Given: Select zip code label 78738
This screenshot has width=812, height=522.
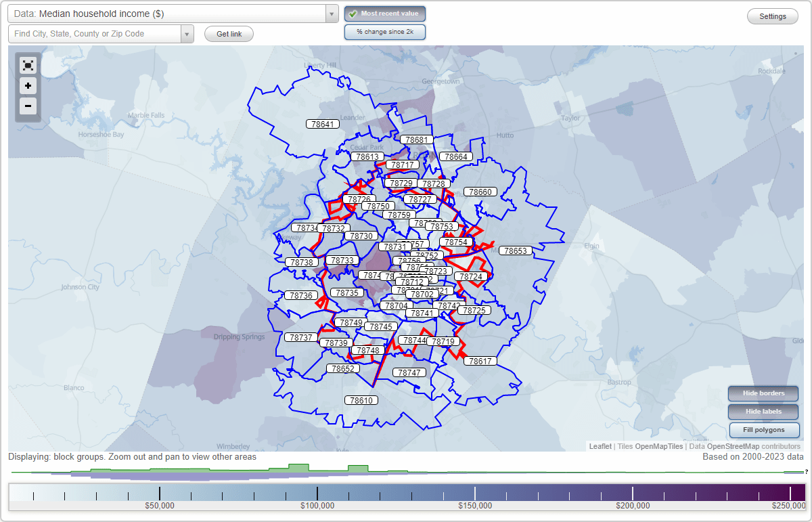Looking at the screenshot, I should 301,262.
